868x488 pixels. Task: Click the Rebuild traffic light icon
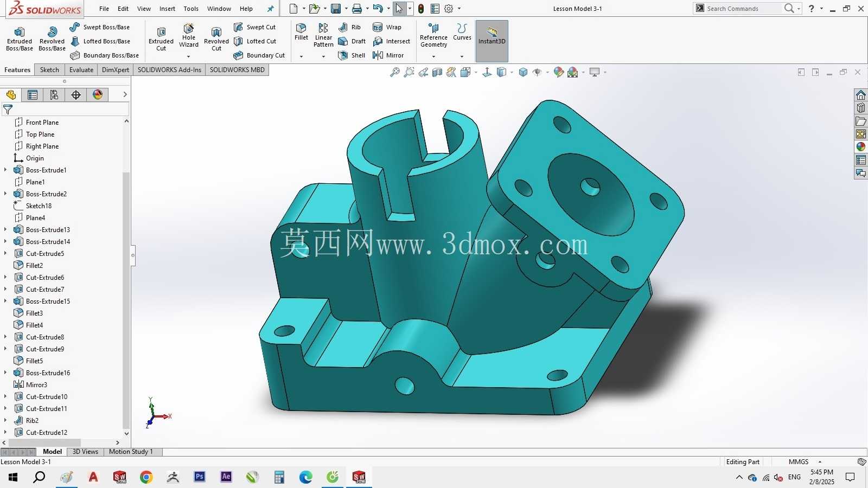tap(421, 9)
